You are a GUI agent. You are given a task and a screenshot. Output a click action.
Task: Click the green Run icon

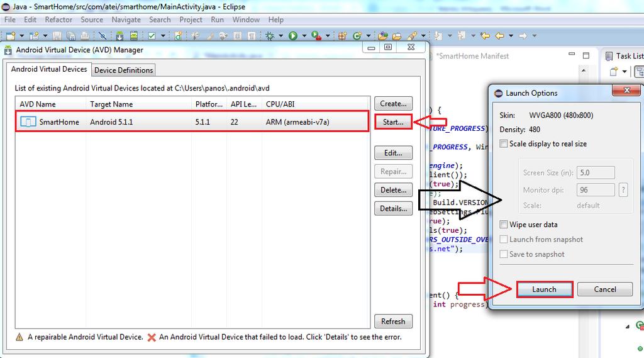(x=293, y=36)
